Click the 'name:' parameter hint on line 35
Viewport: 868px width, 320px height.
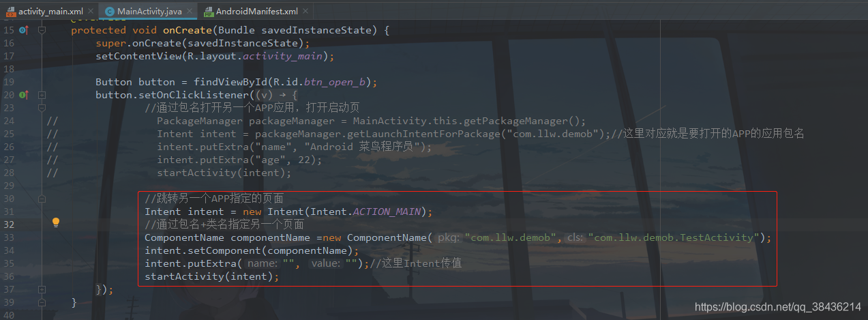point(261,263)
